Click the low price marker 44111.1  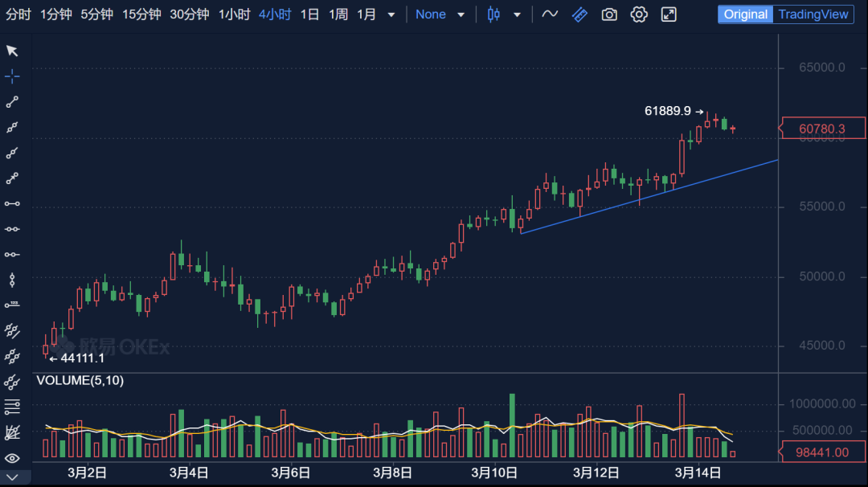[82, 358]
